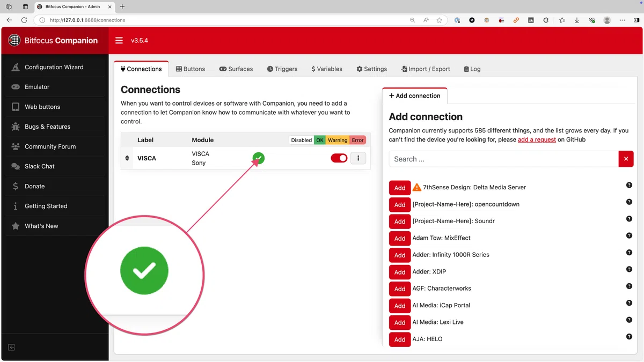The height and width of the screenshot is (362, 644).
Task: Open What's New in the sidebar
Action: click(54, 226)
